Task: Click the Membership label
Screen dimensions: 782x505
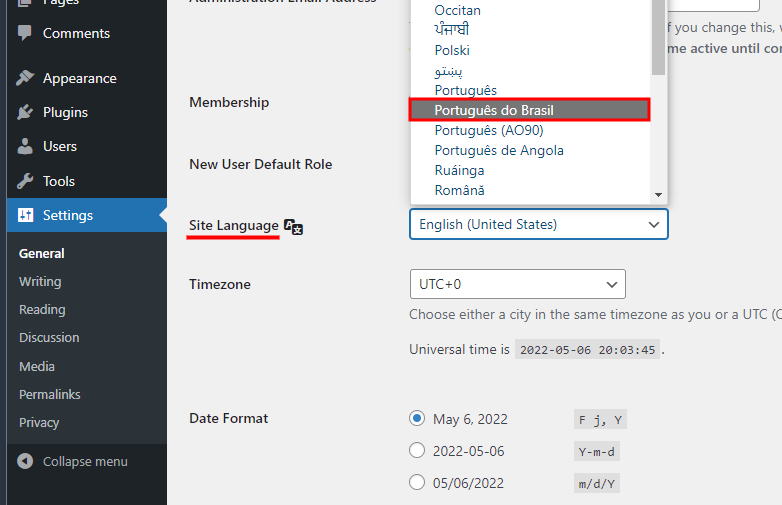Action: 229,102
